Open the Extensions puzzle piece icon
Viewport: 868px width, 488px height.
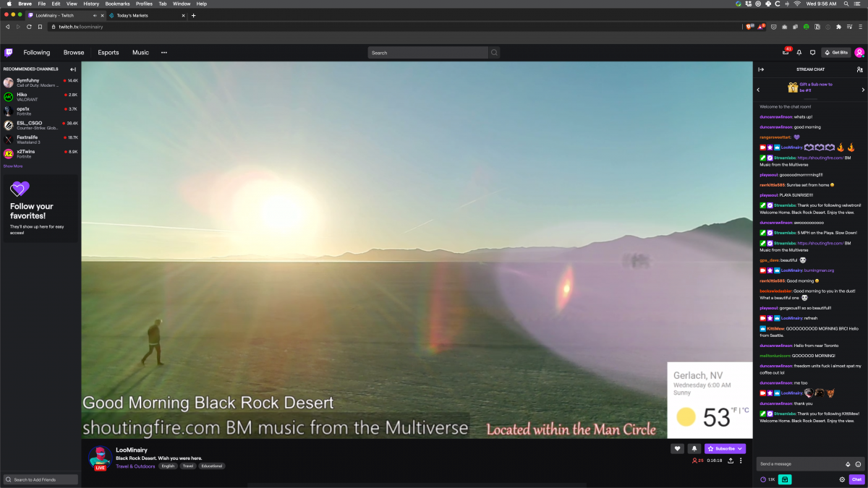tap(838, 27)
